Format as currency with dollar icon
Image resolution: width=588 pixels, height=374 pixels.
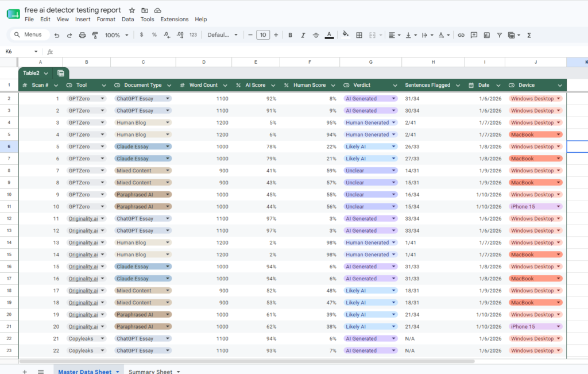click(x=141, y=35)
